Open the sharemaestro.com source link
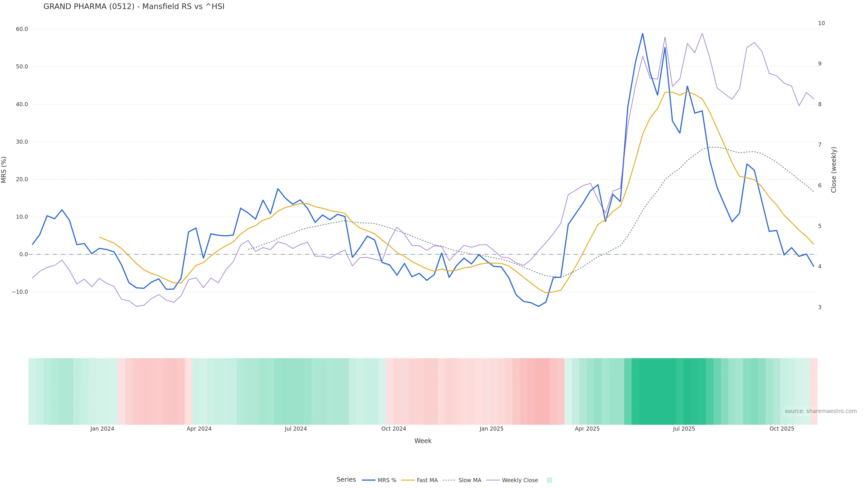 [821, 411]
